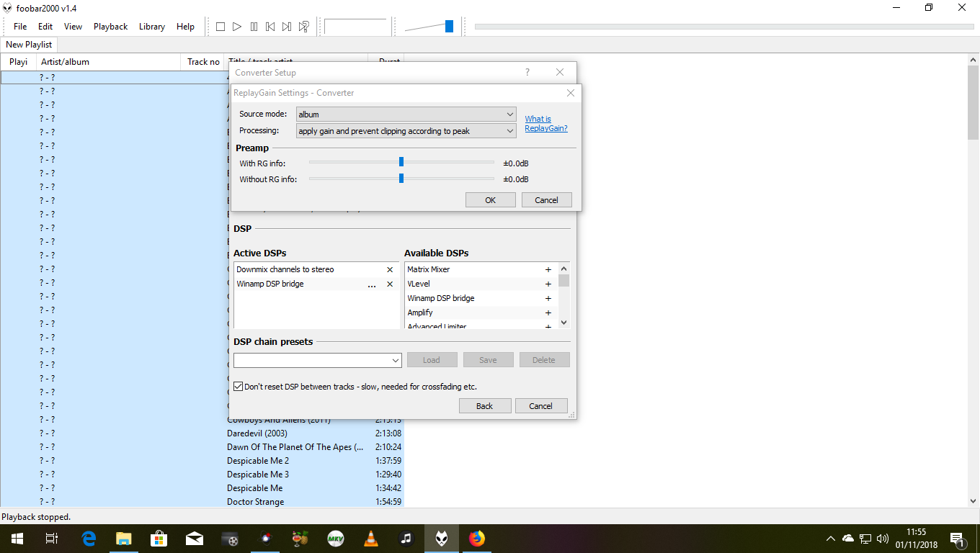Remove Winamp DSP bridge from Active DSPs
The image size is (980, 553).
[390, 284]
